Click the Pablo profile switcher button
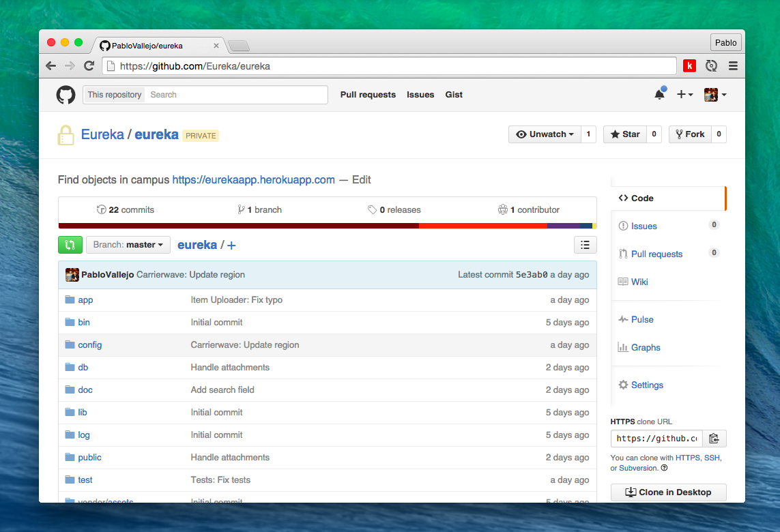 click(726, 43)
